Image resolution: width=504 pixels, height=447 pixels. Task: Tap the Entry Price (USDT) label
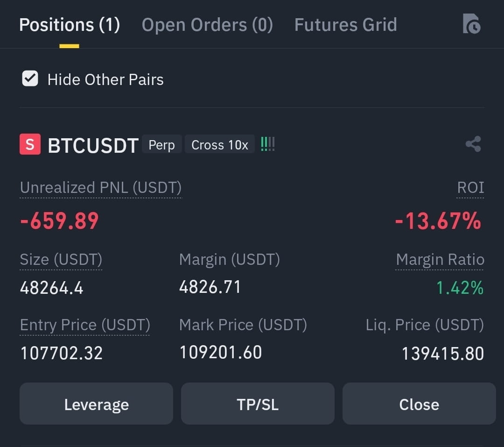coord(85,326)
